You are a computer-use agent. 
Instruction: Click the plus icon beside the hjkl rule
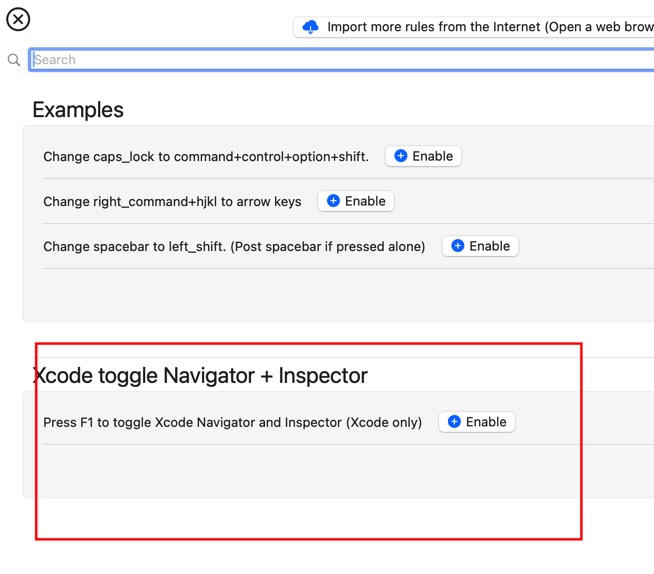click(334, 201)
